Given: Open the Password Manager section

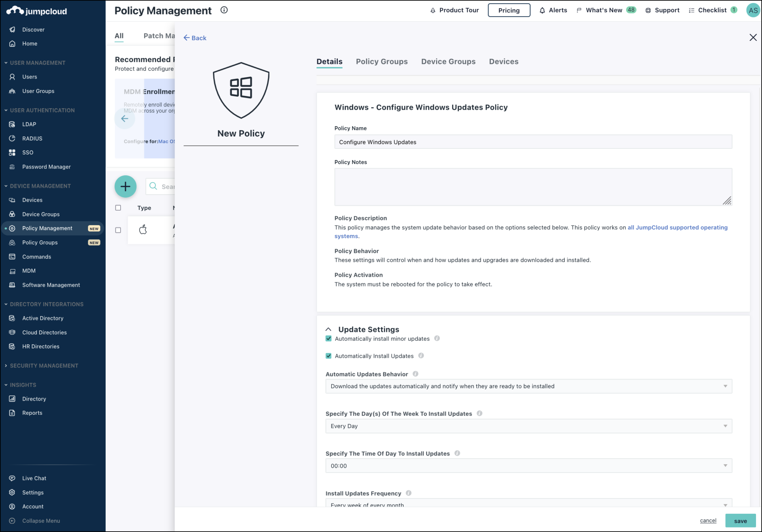Looking at the screenshot, I should [46, 167].
